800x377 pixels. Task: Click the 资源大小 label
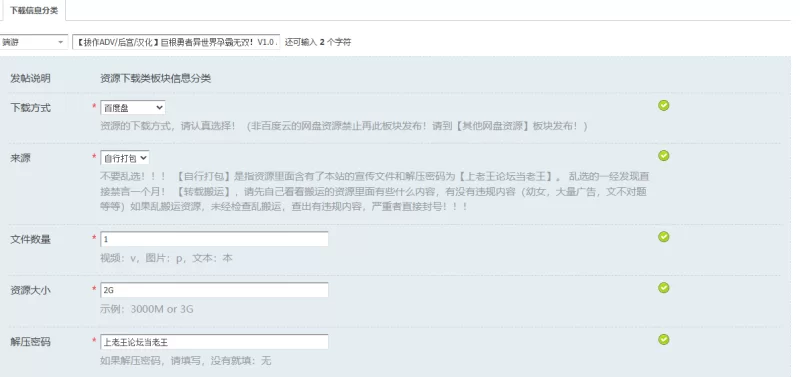pyautogui.click(x=31, y=290)
